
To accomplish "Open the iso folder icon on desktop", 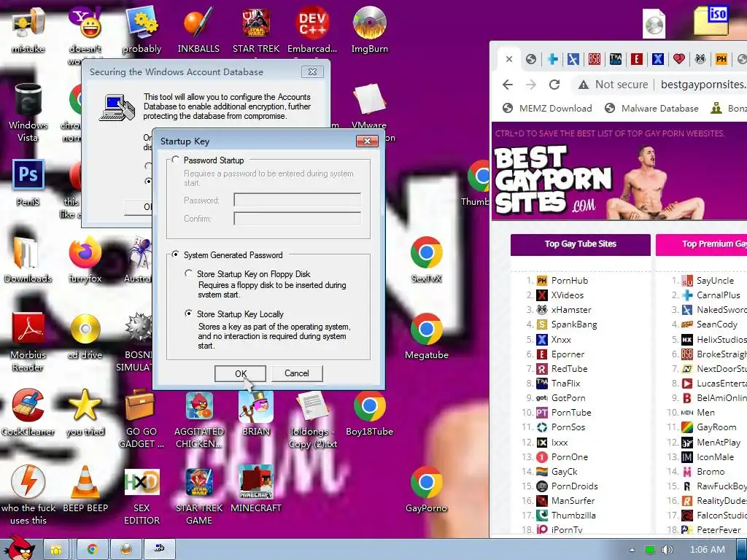I will click(x=711, y=21).
